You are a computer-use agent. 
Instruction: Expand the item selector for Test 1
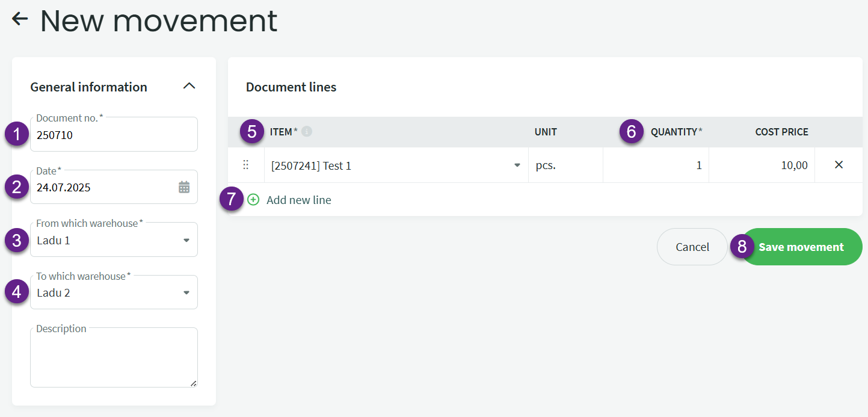pos(517,165)
